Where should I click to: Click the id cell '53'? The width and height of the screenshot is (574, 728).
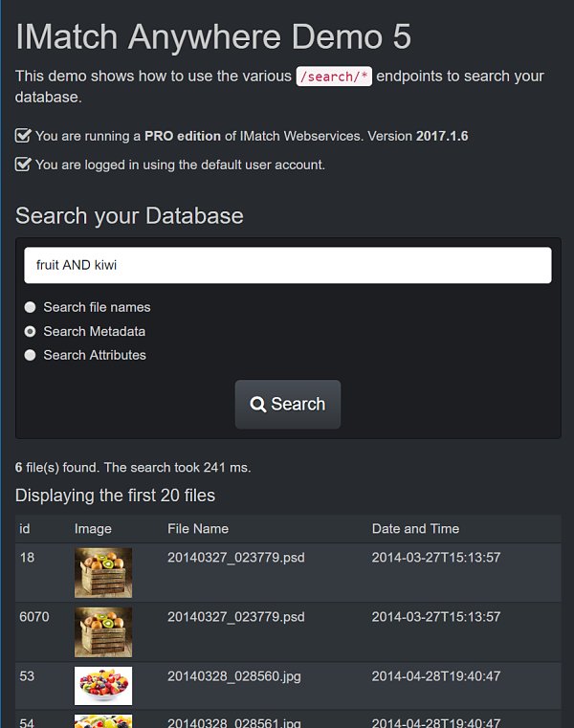tap(27, 676)
